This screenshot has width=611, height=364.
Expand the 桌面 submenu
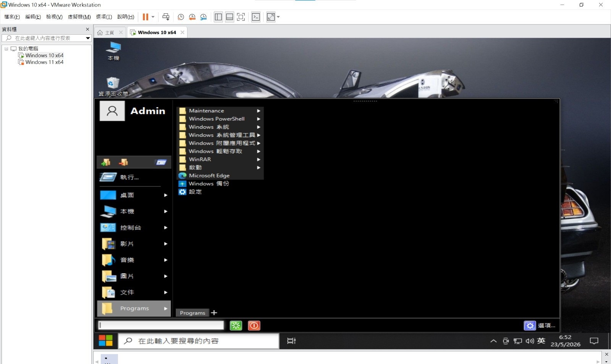pyautogui.click(x=134, y=195)
